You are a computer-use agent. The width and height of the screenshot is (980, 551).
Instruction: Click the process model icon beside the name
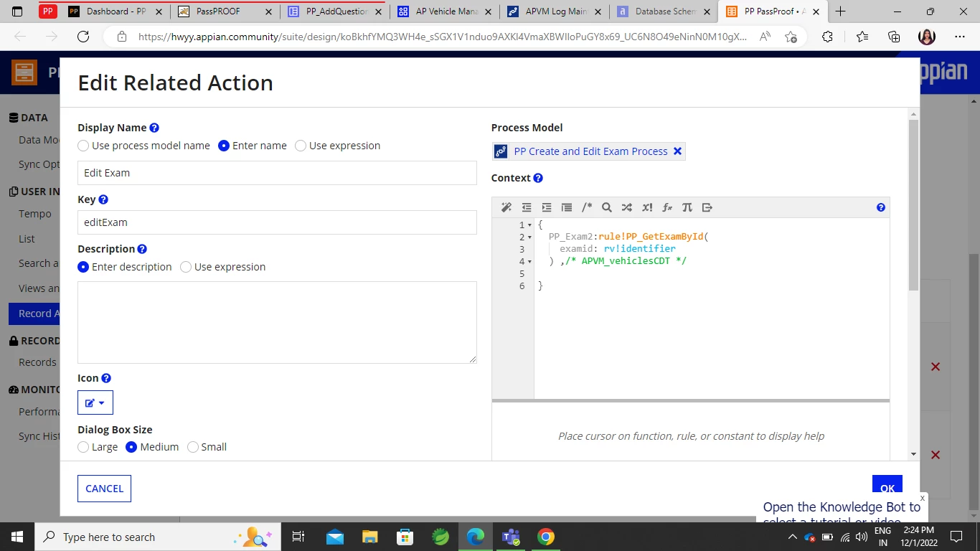coord(501,151)
